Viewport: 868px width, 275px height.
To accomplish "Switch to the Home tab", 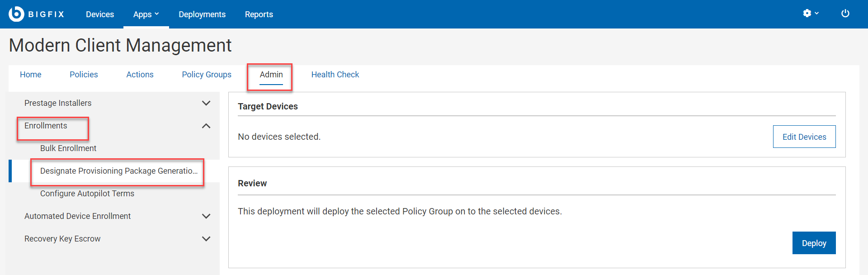I will pos(30,74).
